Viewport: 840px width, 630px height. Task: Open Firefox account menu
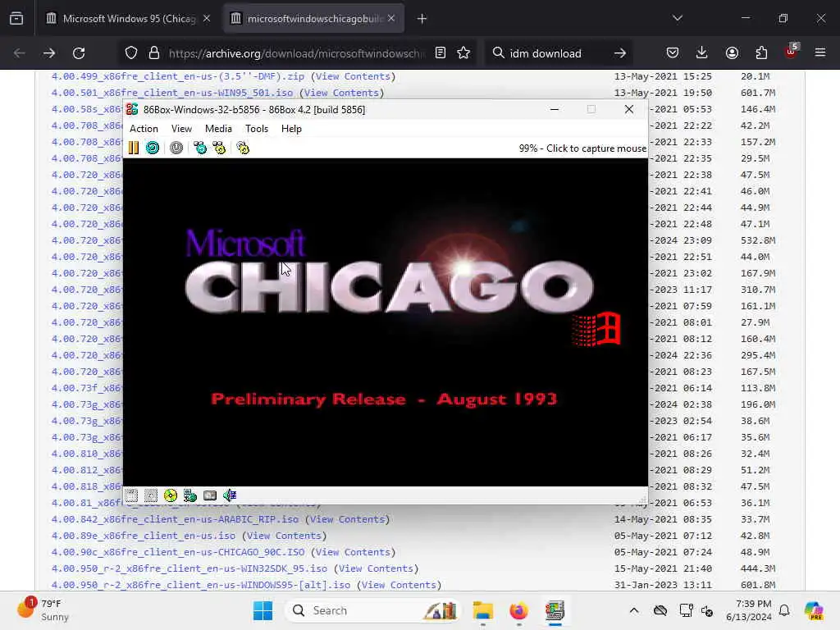pyautogui.click(x=732, y=52)
